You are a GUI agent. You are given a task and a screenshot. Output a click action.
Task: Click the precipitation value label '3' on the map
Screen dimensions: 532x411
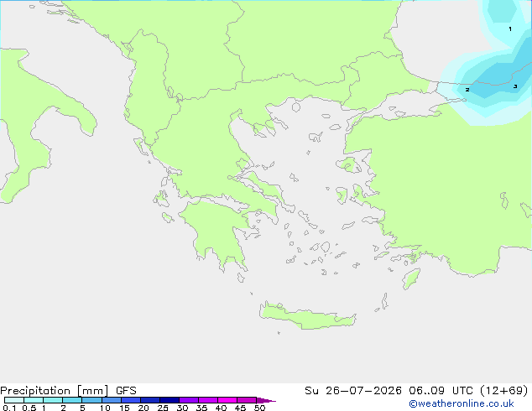515,86
